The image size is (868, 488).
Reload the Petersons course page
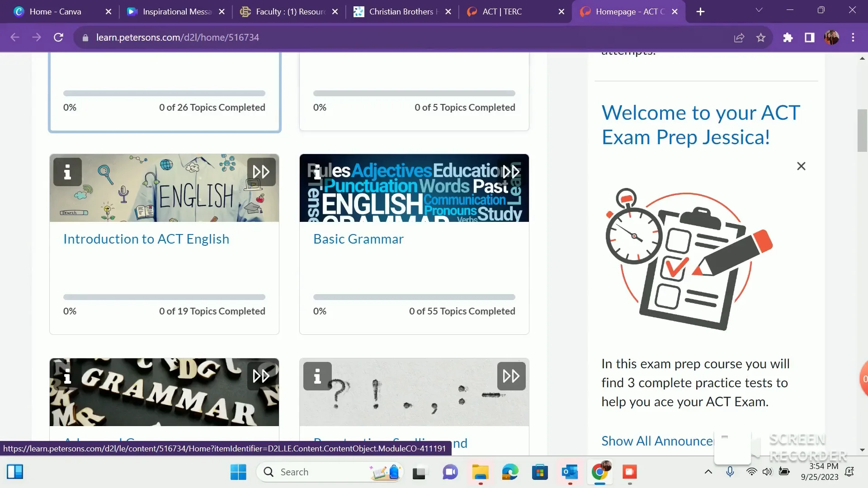(58, 38)
